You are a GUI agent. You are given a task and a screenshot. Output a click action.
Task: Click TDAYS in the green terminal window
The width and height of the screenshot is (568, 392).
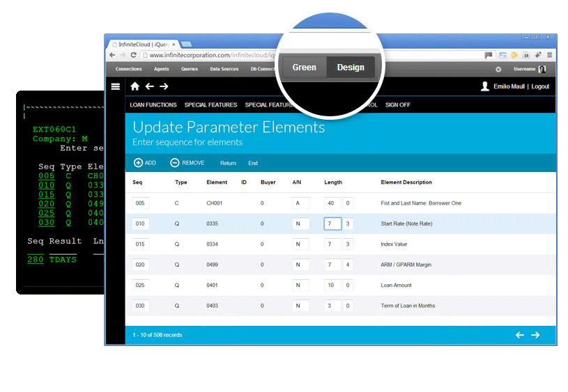[63, 260]
